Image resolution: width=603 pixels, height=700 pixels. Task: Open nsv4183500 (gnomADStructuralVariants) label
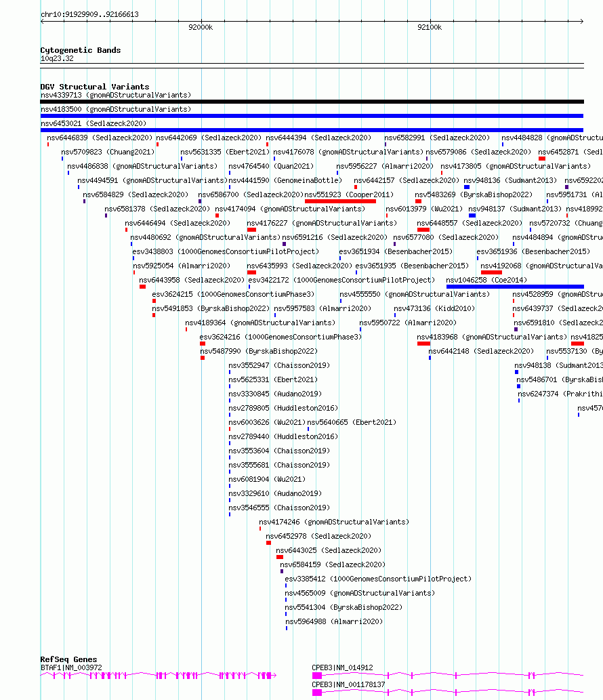pyautogui.click(x=116, y=109)
